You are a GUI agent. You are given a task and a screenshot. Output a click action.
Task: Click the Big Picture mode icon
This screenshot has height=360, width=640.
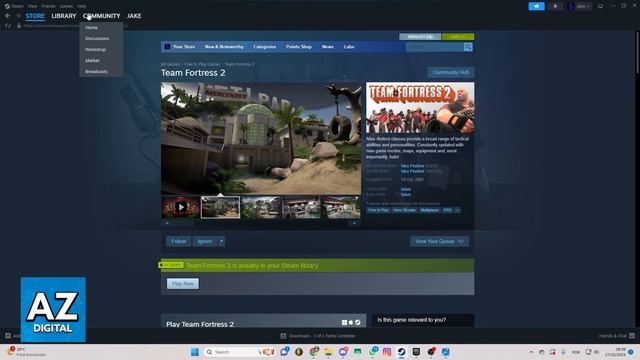tap(600, 6)
